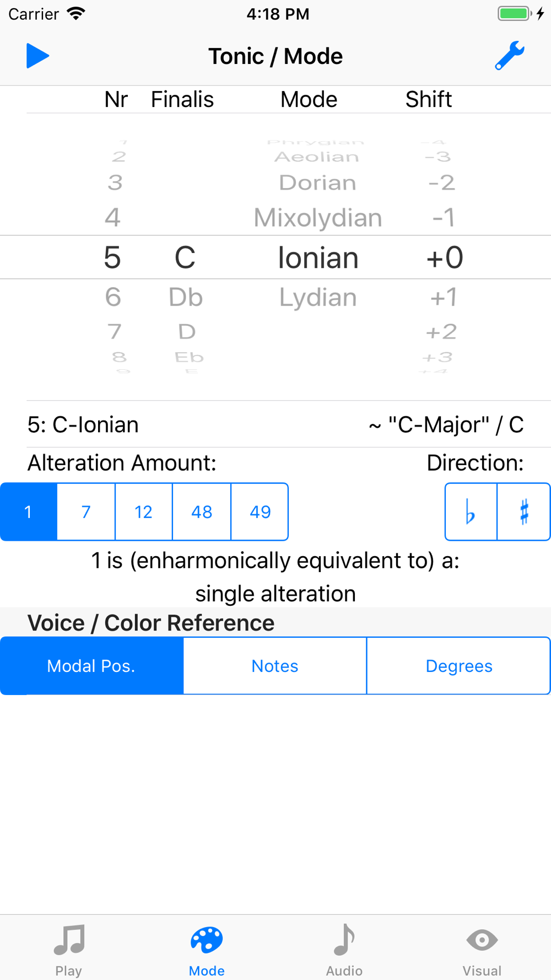Pick Lydian in the Mode picker
The image size is (551, 980).
(318, 298)
